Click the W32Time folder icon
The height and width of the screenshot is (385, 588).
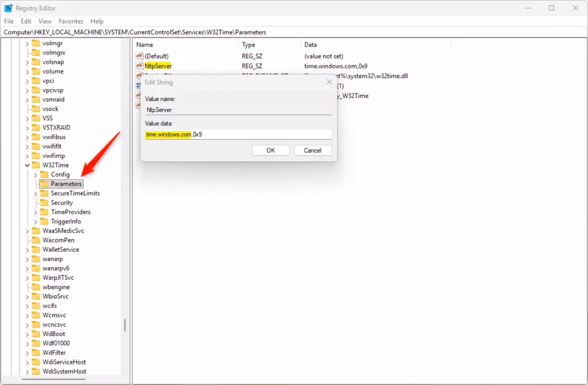point(36,165)
